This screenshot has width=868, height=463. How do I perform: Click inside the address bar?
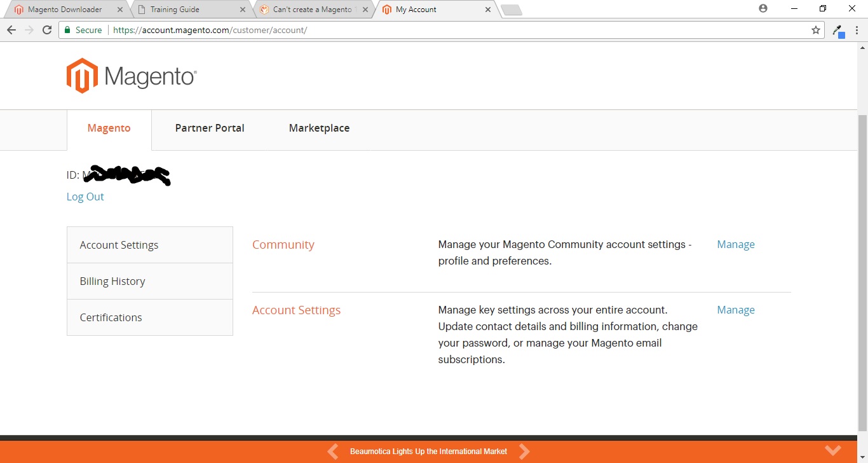(381, 30)
